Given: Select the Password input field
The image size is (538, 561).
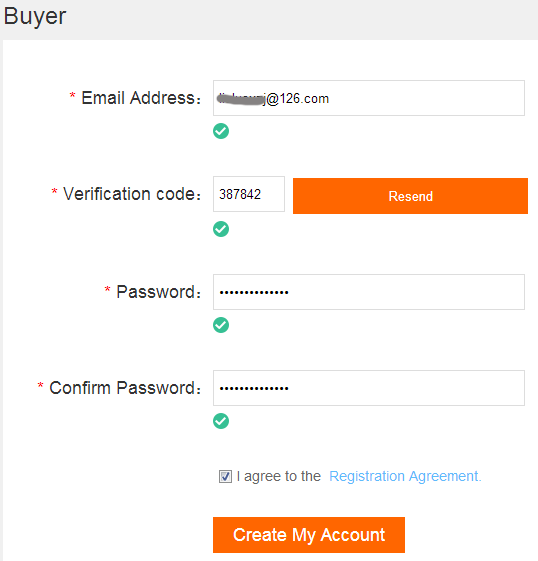Looking at the screenshot, I should point(369,292).
